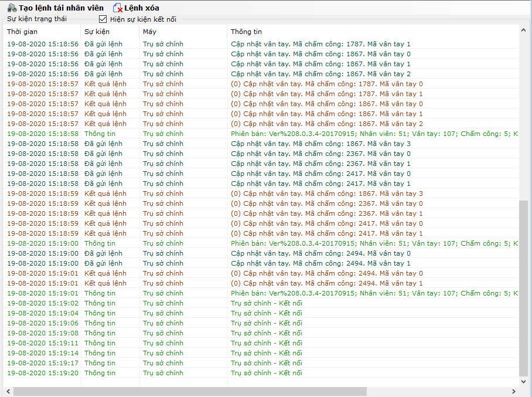The height and width of the screenshot is (397, 532).
Task: Toggle the "Hiện sự kiện kết nối" checkbox
Action: [103, 19]
